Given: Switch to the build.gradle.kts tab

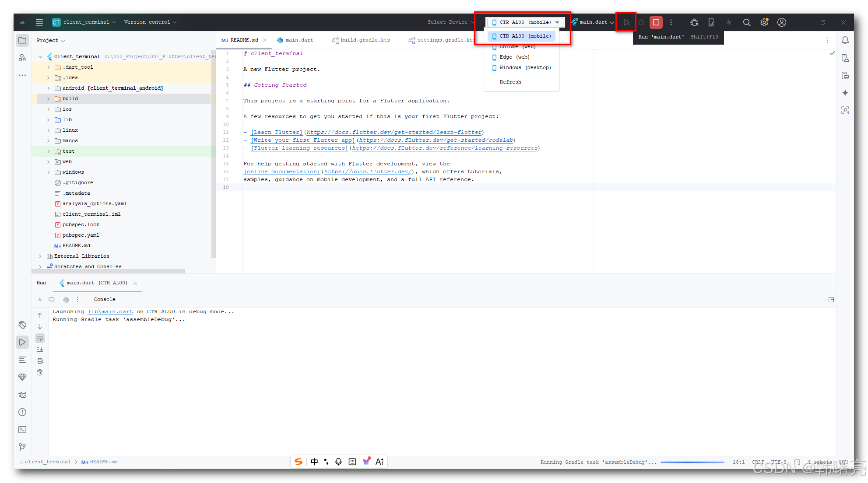Looking at the screenshot, I should pyautogui.click(x=361, y=40).
